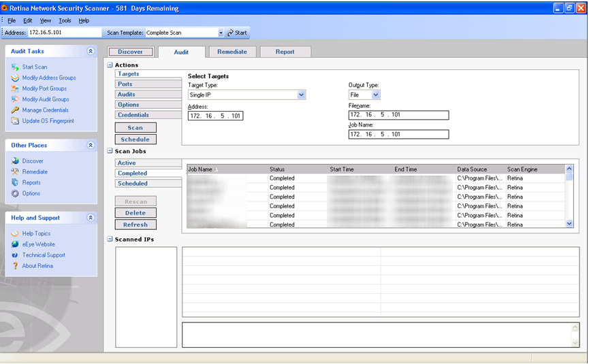Click the Remediate tools icon in Other Places

(15, 172)
